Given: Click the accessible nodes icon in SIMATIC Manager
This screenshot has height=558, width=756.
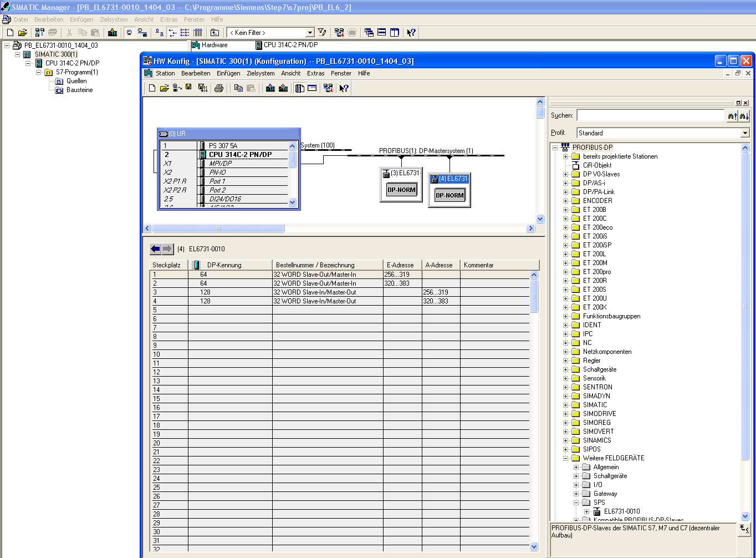Looking at the screenshot, I should click(40, 33).
